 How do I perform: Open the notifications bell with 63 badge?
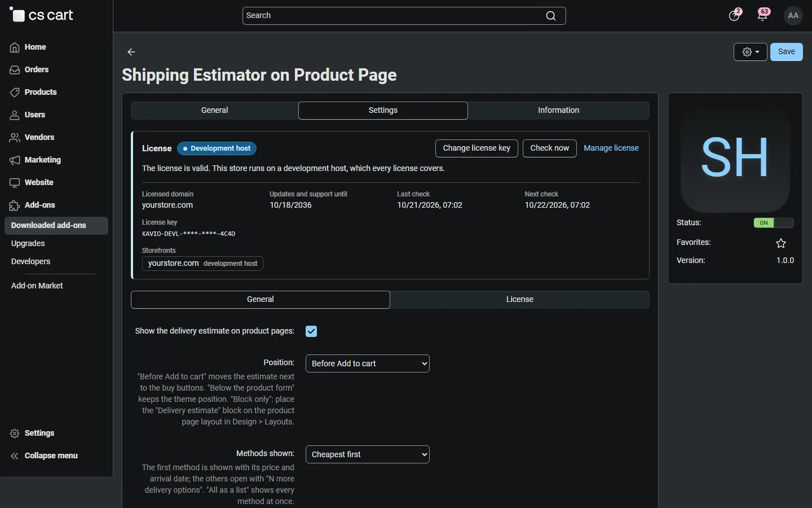[764, 15]
